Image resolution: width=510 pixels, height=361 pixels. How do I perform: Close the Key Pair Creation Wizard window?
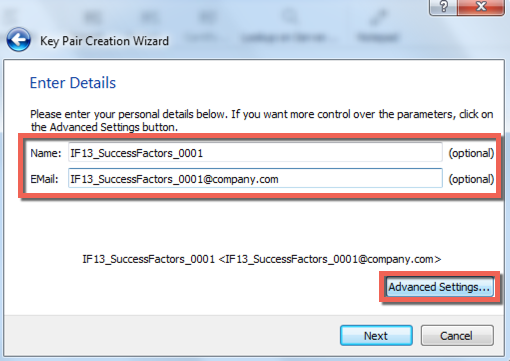tap(481, 7)
